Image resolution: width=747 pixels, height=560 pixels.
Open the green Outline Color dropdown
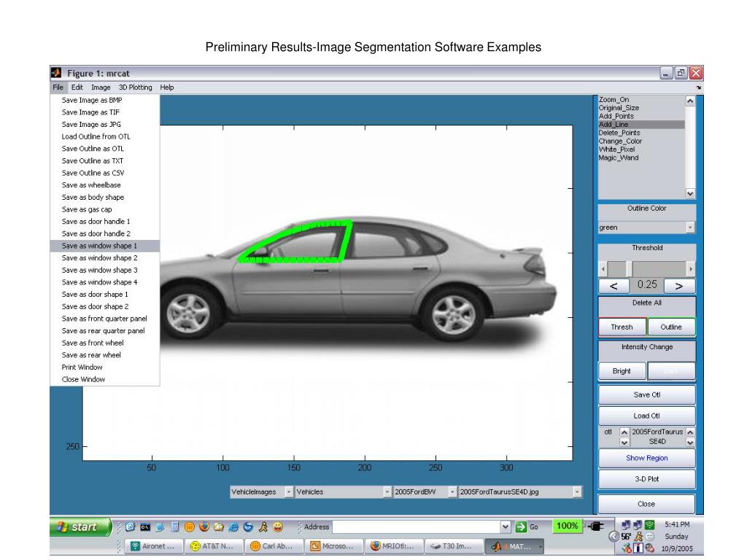646,227
